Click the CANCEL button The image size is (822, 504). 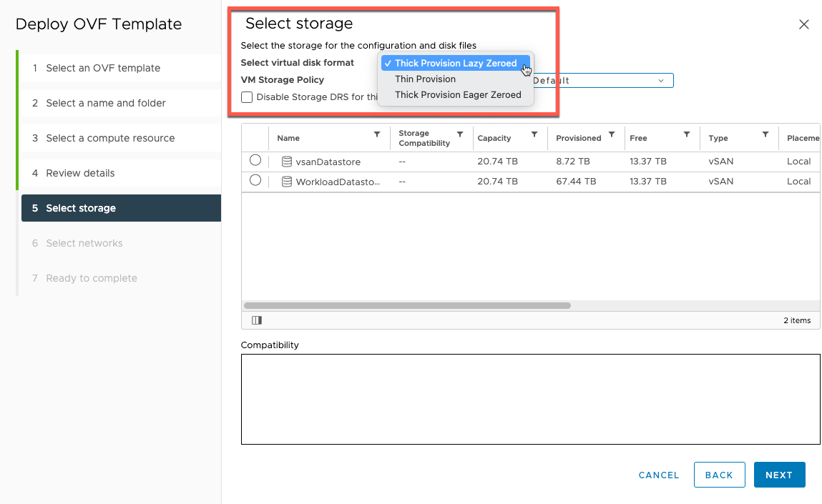[657, 474]
